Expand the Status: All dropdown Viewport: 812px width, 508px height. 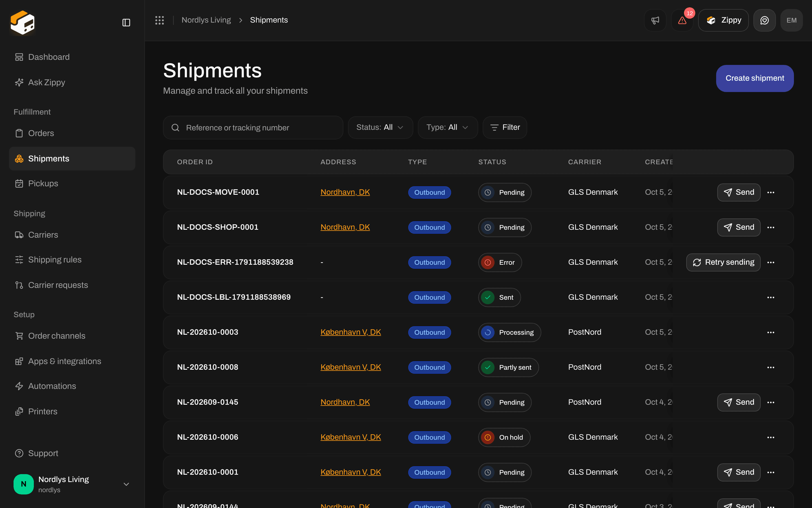pos(380,127)
